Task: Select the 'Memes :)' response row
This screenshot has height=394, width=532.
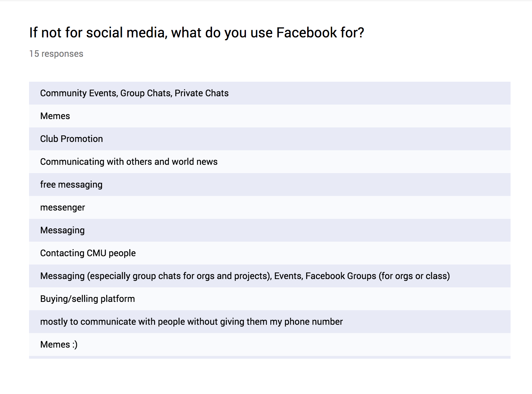Action: click(270, 344)
